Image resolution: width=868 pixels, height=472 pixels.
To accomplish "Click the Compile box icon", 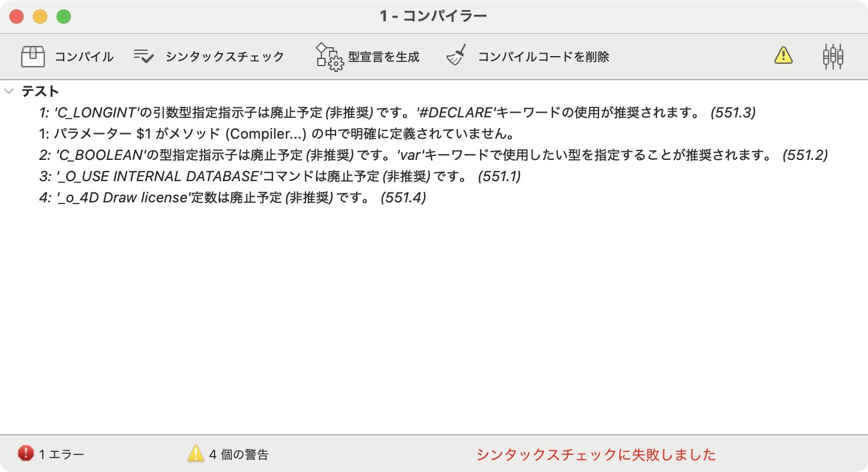I will click(x=33, y=57).
